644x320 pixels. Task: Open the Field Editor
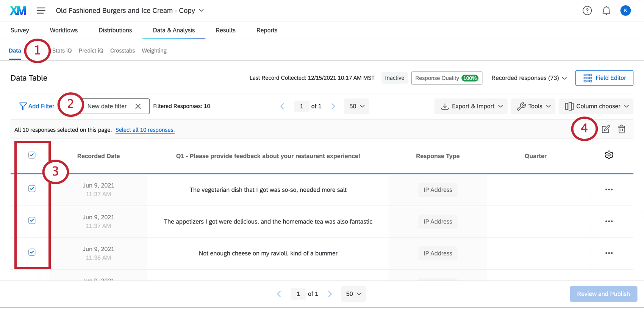(x=604, y=78)
